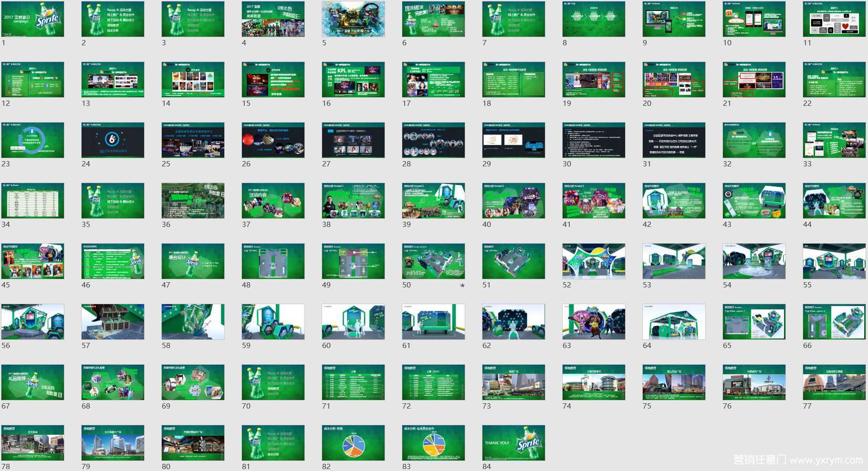868x471 pixels.
Task: Select slide 84 THANK YOU thumbnail
Action: [x=513, y=443]
